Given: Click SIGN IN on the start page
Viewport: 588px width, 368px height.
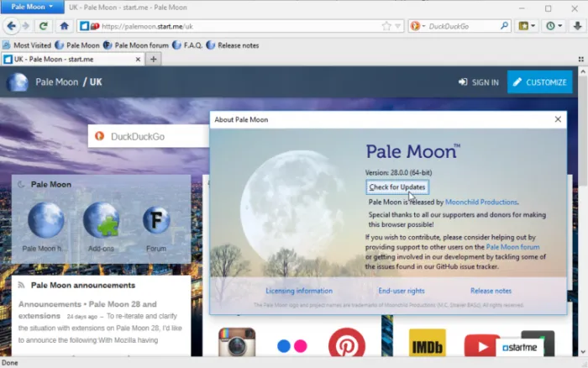Looking at the screenshot, I should click(479, 82).
